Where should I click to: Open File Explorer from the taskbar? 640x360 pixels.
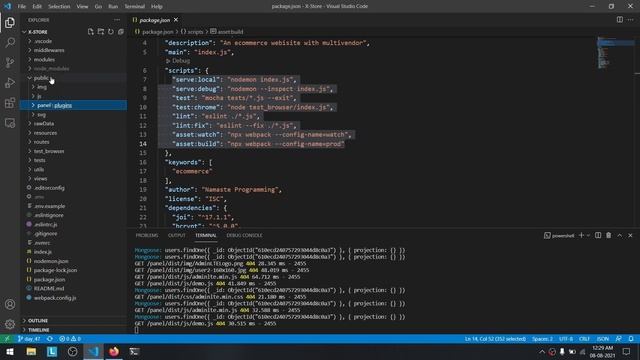(x=31, y=351)
